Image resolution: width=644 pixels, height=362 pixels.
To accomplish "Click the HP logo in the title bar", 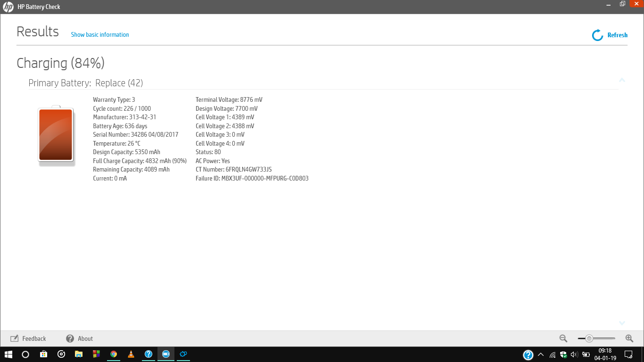I will (x=8, y=7).
